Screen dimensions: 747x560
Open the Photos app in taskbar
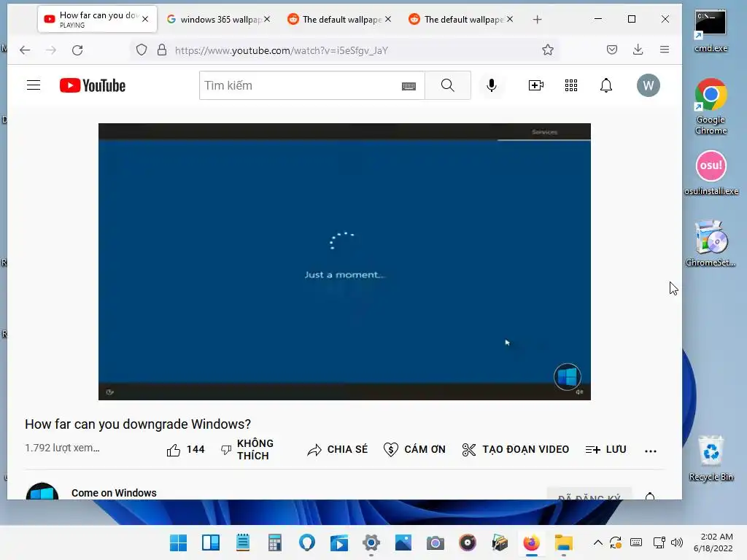point(403,542)
